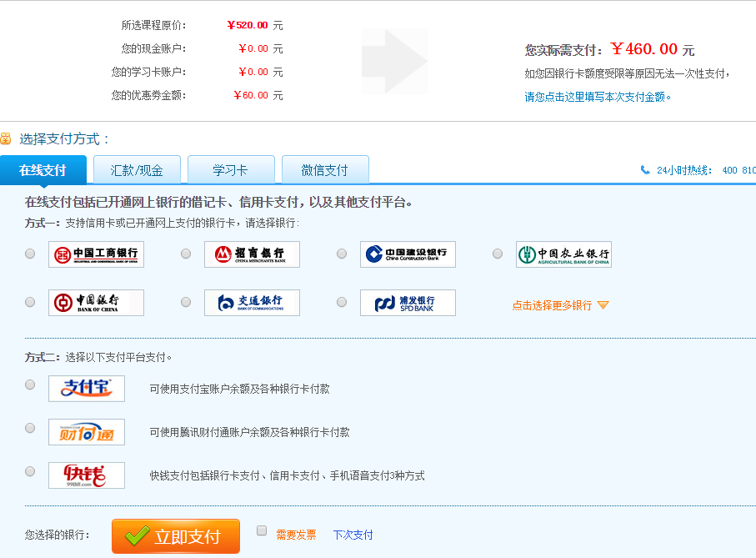The width and height of the screenshot is (756, 558).
Task: Select the 中国工商银行 radio button
Action: [30, 254]
